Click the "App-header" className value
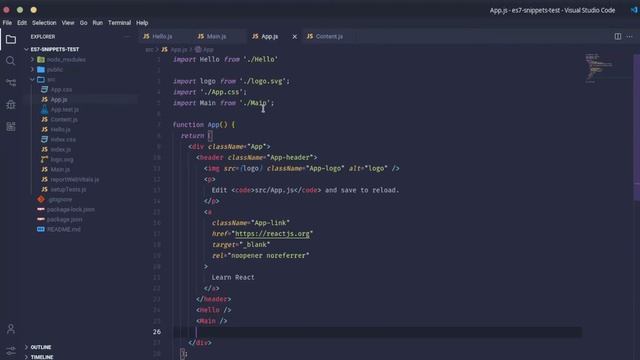Screen dimensions: 640x360 (x=289, y=158)
